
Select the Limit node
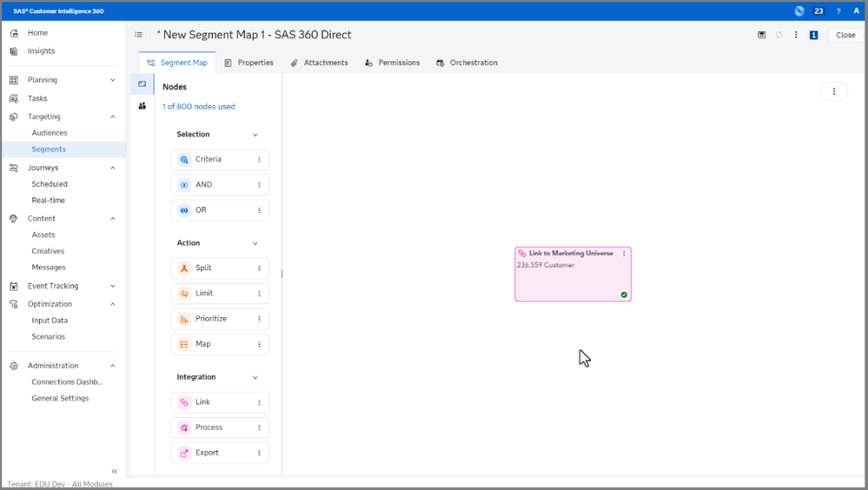coord(220,294)
